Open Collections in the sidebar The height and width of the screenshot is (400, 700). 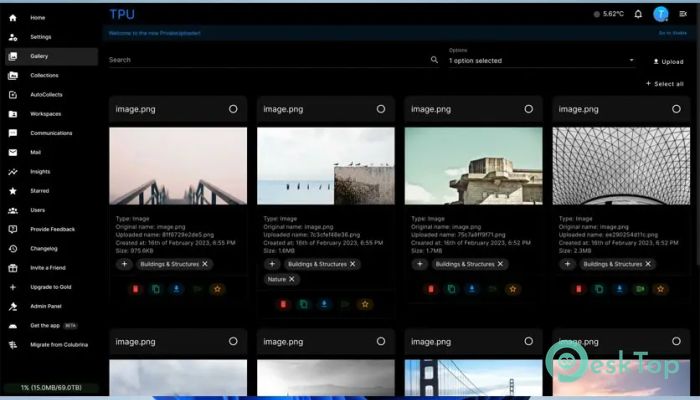click(x=51, y=75)
